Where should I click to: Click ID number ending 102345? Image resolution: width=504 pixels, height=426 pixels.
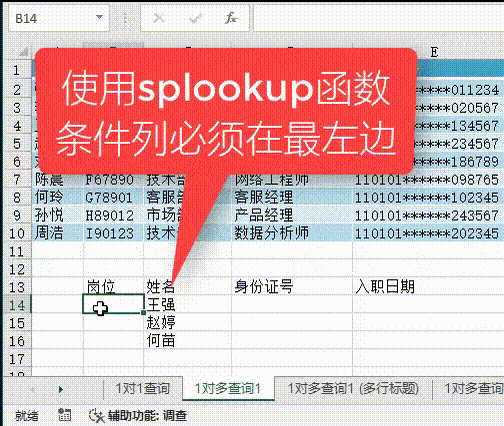(428, 197)
